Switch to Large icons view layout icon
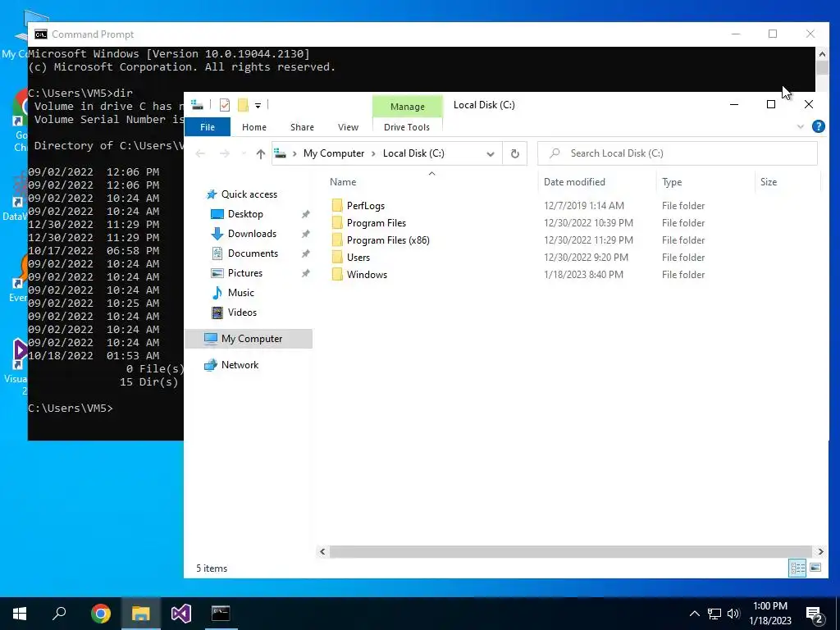The height and width of the screenshot is (630, 840). [815, 568]
